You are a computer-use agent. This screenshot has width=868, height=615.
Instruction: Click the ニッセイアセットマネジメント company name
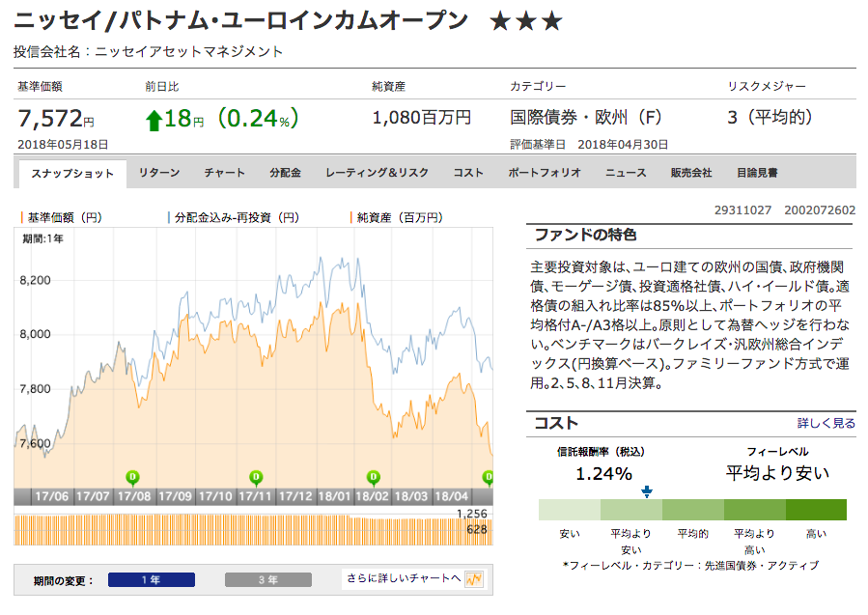(189, 51)
